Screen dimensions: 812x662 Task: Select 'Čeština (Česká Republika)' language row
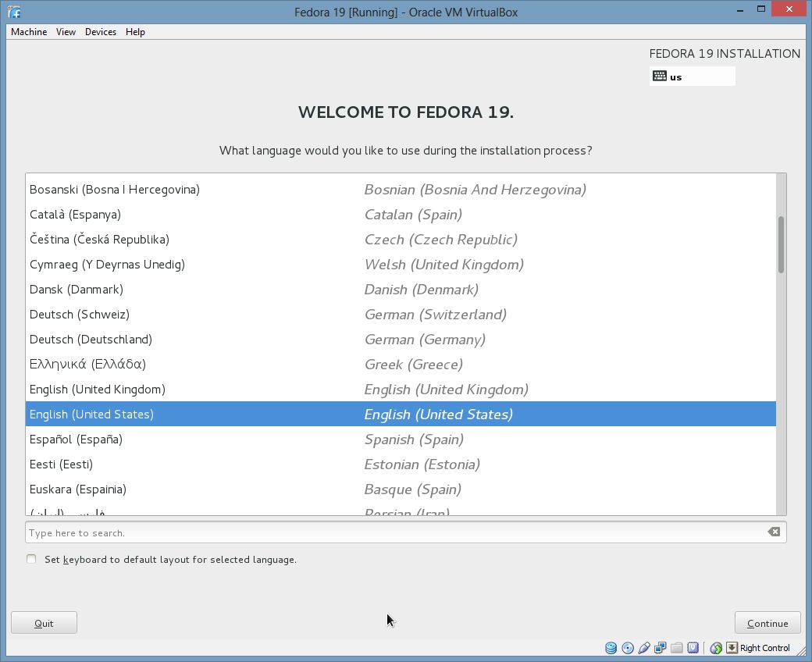401,239
